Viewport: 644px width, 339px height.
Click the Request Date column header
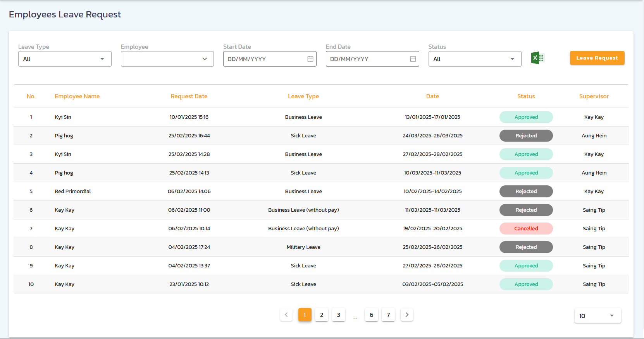[x=189, y=96]
